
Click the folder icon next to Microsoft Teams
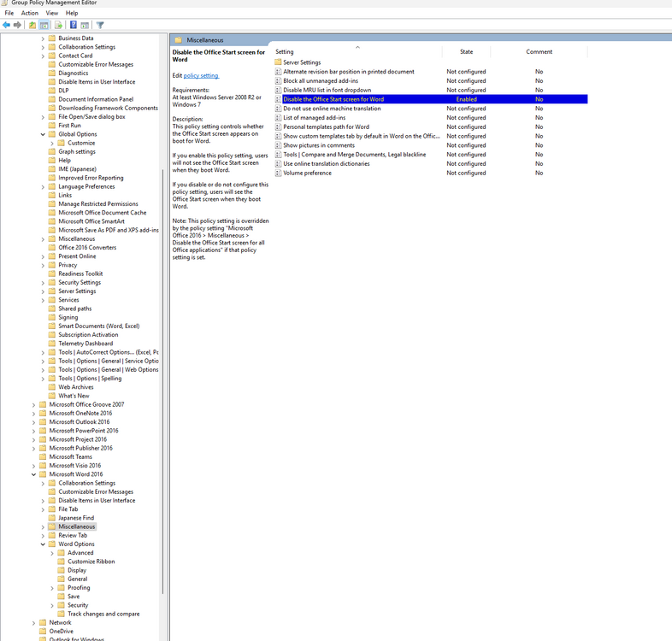43,456
